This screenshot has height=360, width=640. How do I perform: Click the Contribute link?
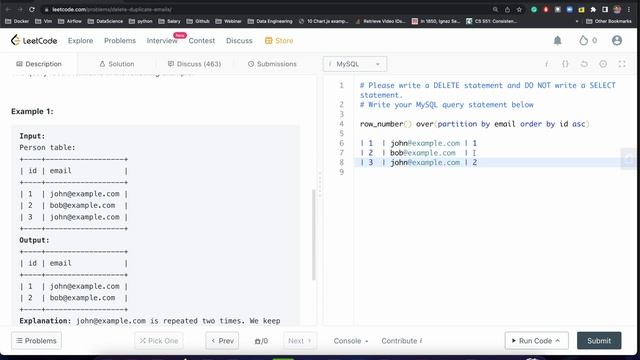pos(402,340)
